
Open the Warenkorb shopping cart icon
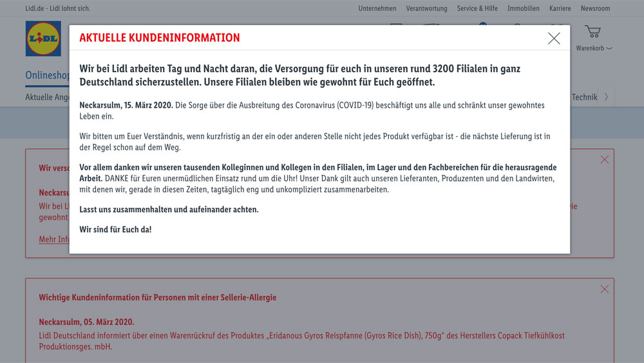[593, 32]
